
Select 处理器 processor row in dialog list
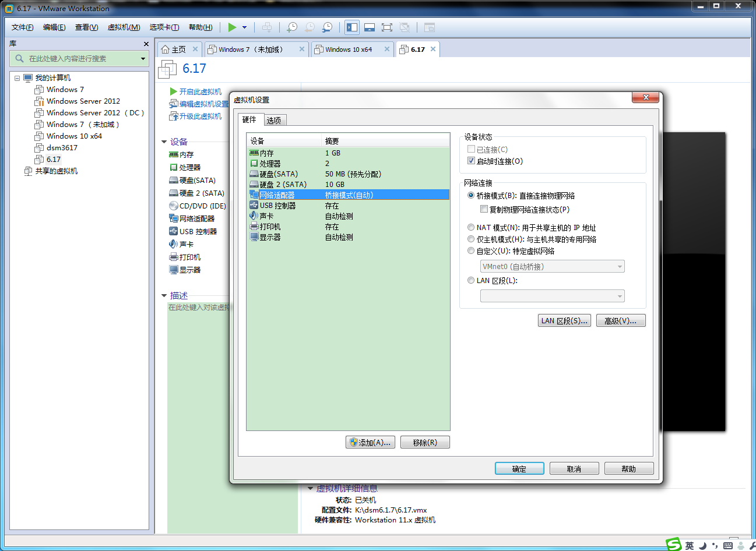[349, 164]
